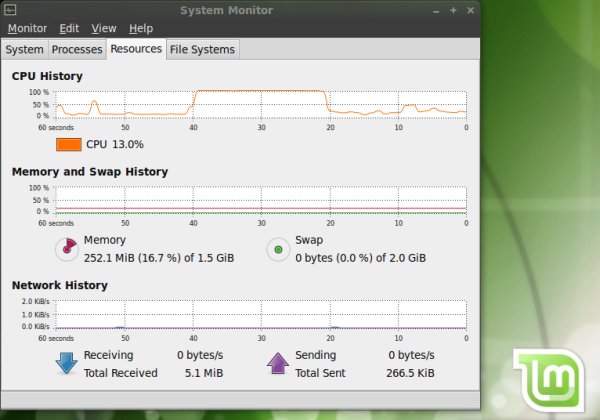Open the Edit menu

pos(69,28)
